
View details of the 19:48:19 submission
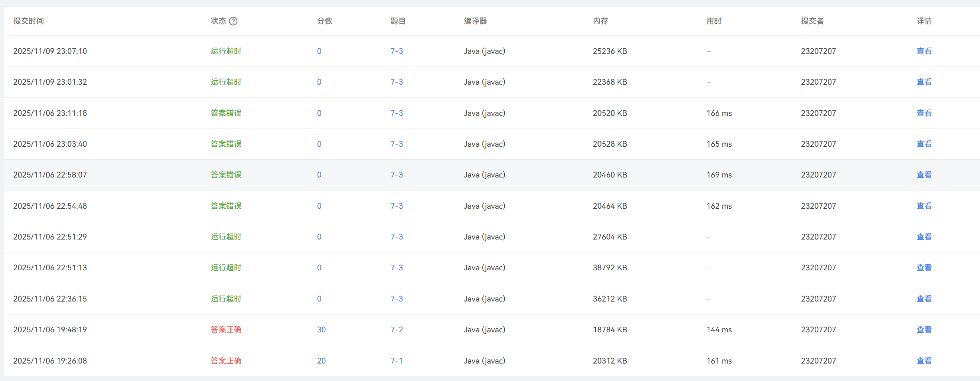tap(924, 330)
